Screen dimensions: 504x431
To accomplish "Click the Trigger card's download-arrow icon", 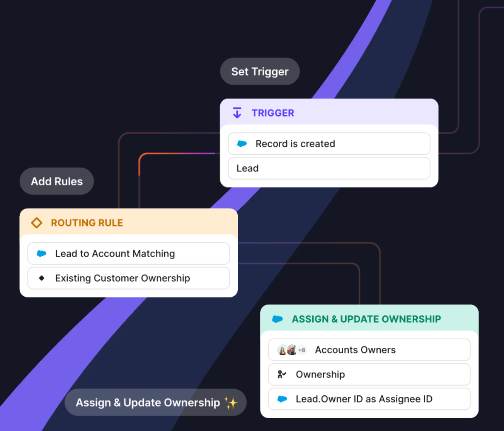I will point(237,113).
